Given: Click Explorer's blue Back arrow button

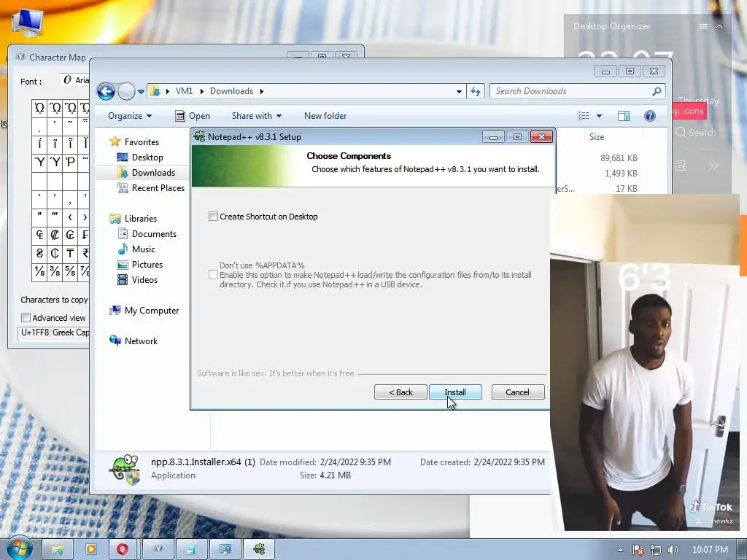Looking at the screenshot, I should pyautogui.click(x=106, y=91).
